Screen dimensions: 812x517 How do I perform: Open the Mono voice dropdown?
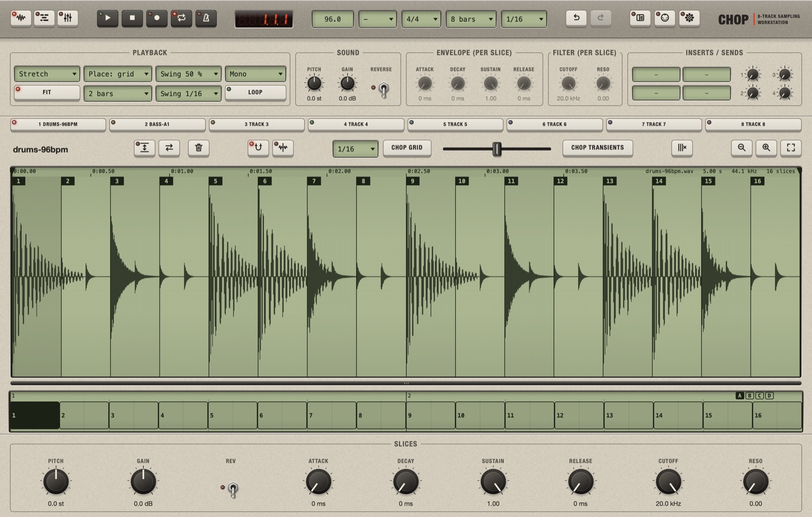click(255, 74)
